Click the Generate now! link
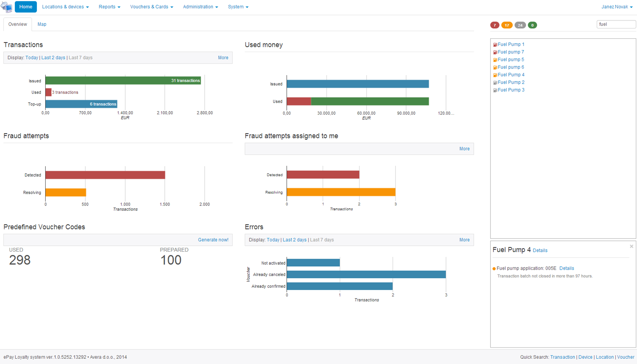637x364 pixels. (213, 240)
